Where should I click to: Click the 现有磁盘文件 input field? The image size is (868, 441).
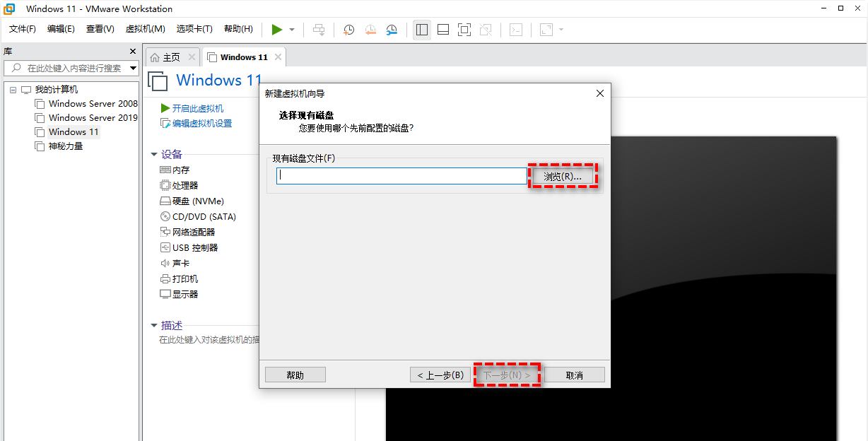[401, 175]
